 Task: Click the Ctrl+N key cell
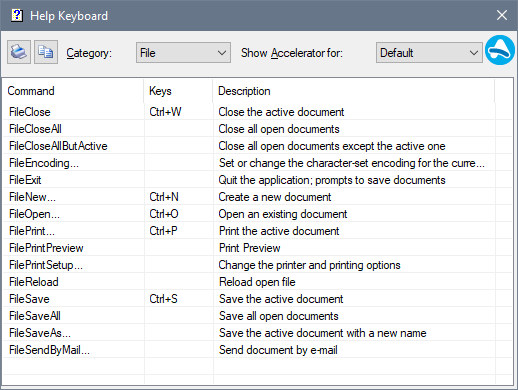[x=164, y=197]
